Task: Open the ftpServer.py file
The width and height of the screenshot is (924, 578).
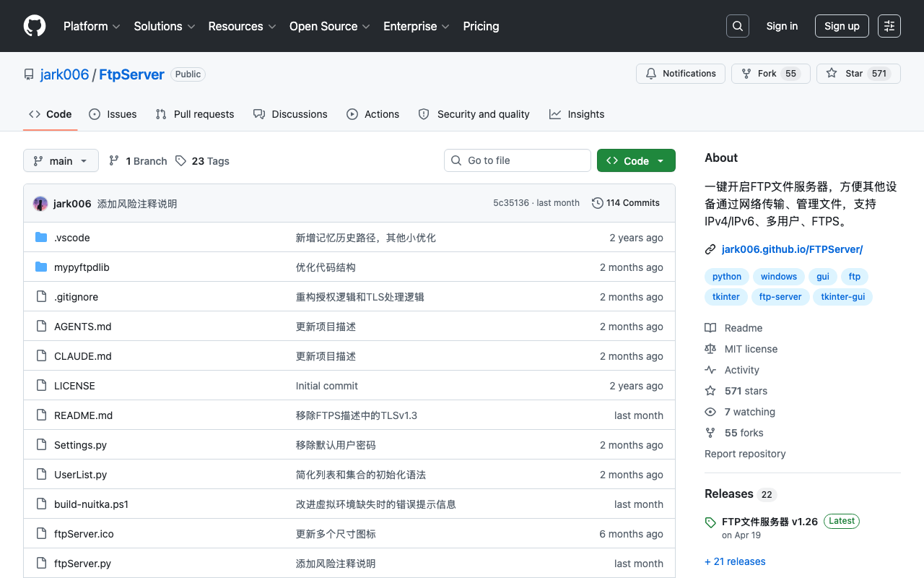Action: click(82, 564)
